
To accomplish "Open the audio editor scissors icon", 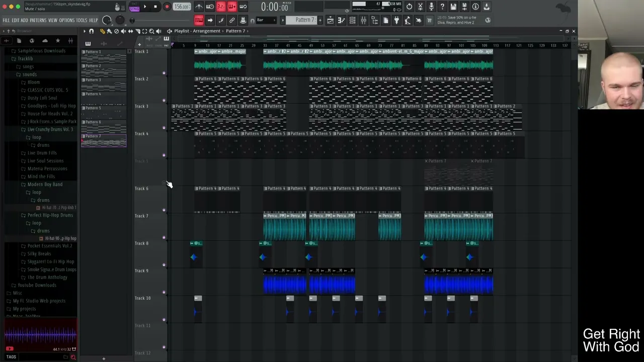I will click(420, 7).
